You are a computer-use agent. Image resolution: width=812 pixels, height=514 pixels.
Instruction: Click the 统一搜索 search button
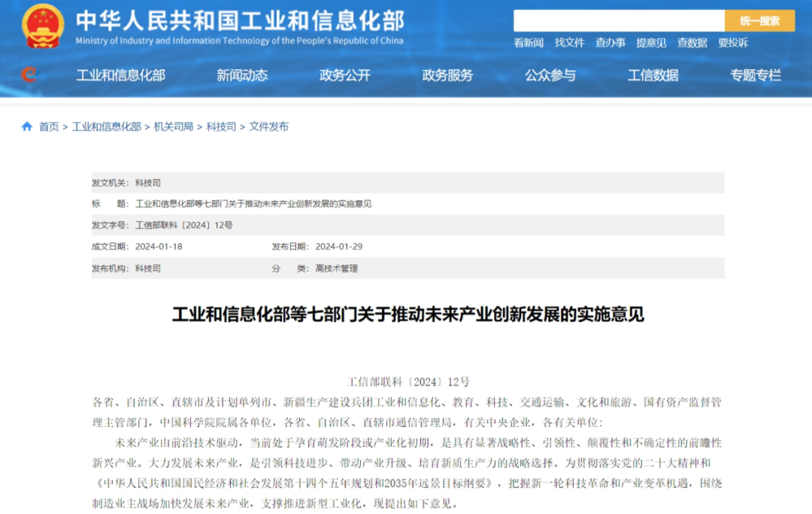click(759, 21)
